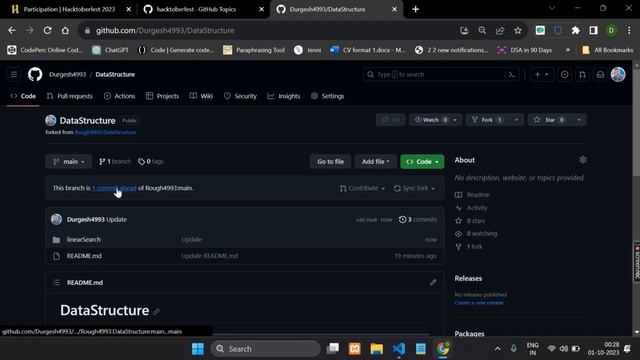Open the main branch dropdown
The width and height of the screenshot is (640, 360).
[x=69, y=162]
